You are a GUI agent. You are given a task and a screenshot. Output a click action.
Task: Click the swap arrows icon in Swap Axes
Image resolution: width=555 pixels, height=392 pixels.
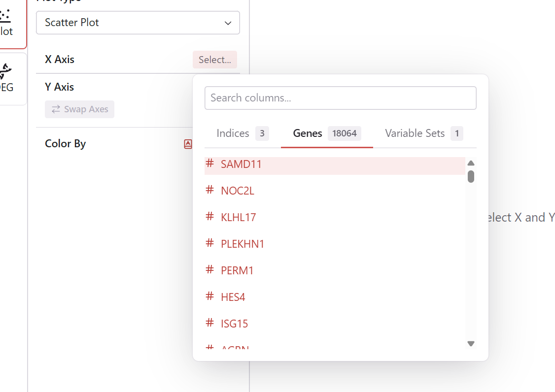tap(56, 109)
